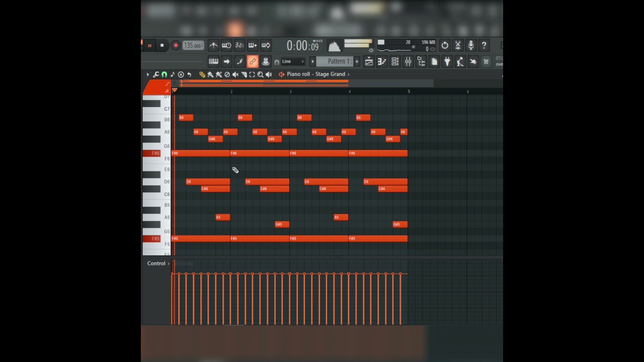644x362 pixels.
Task: Pause playback with the orange pause button
Action: coord(149,45)
